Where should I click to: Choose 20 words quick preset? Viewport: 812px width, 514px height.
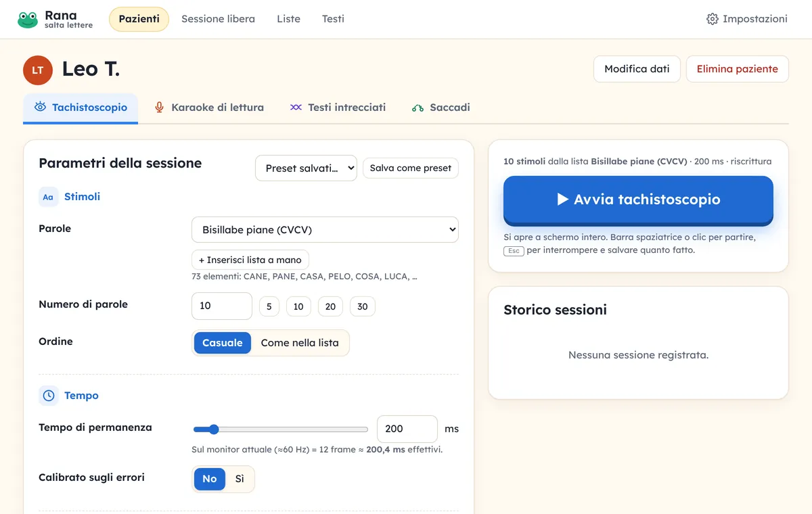[330, 306]
